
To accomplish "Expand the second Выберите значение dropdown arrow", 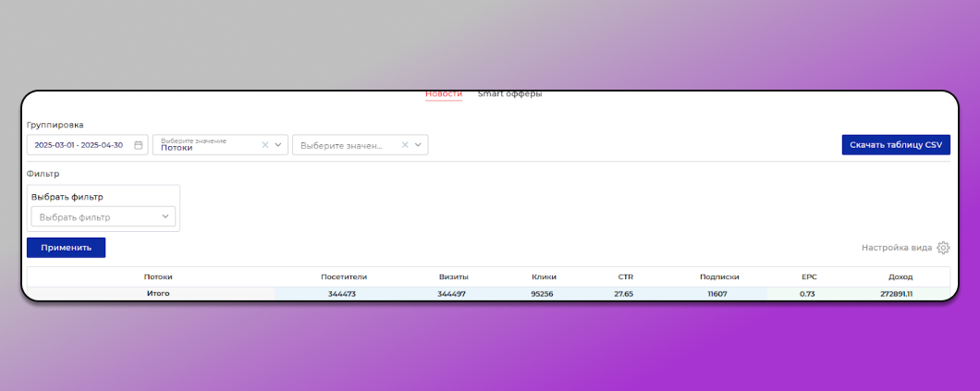I will (x=418, y=145).
